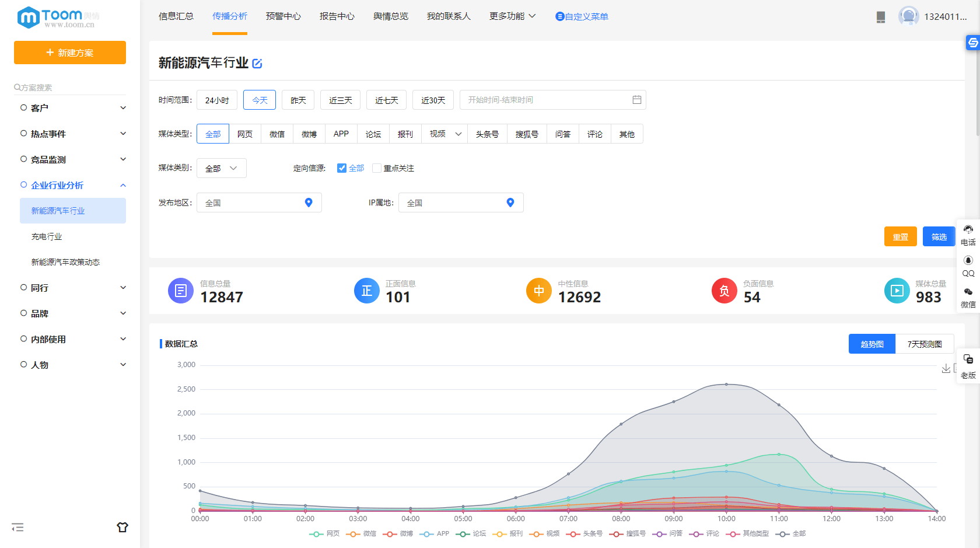
Task: Open the skin theme shirt icon
Action: click(123, 527)
